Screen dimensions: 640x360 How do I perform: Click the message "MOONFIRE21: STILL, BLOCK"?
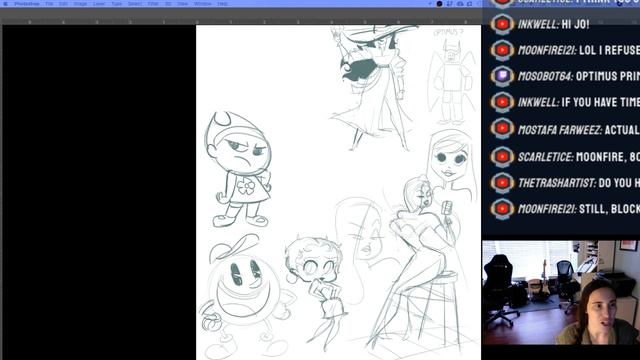coord(578,209)
